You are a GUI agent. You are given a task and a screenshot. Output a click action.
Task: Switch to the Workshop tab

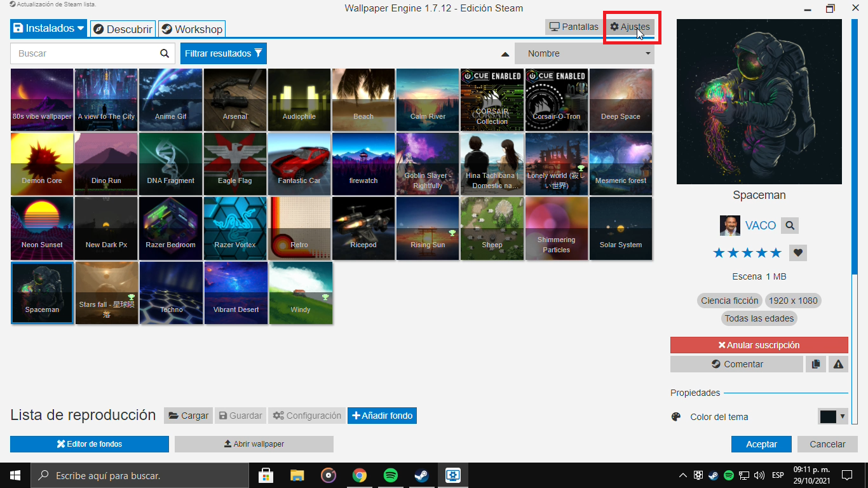[191, 29]
